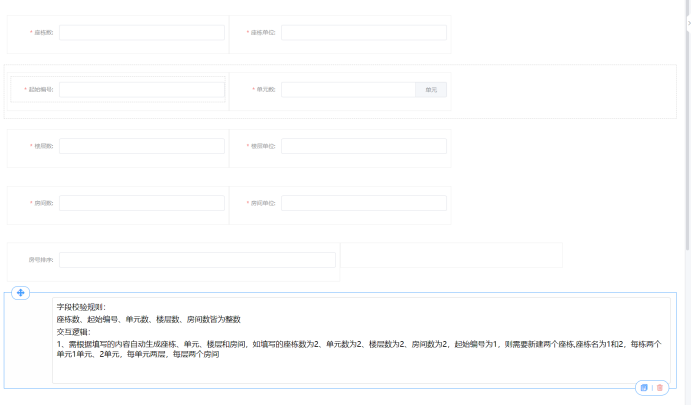Click the 房号排序 field label
The image size is (691, 406).
(x=41, y=260)
